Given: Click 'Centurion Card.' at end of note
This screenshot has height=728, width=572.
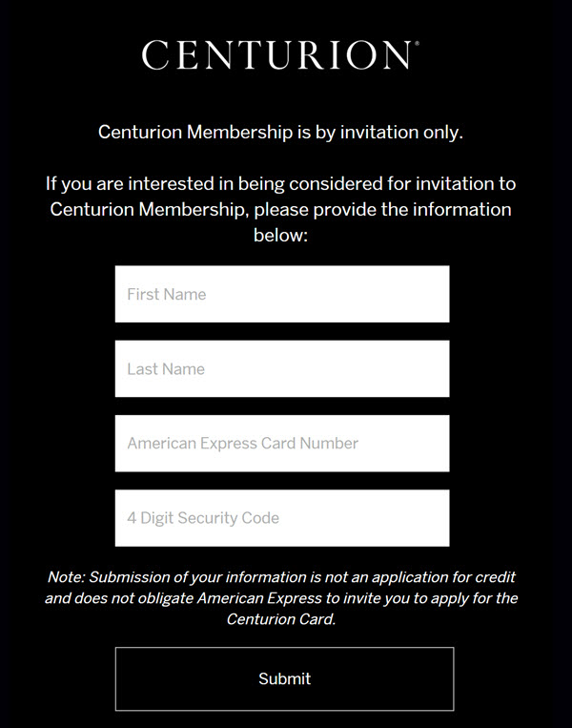Looking at the screenshot, I should coord(280,619).
